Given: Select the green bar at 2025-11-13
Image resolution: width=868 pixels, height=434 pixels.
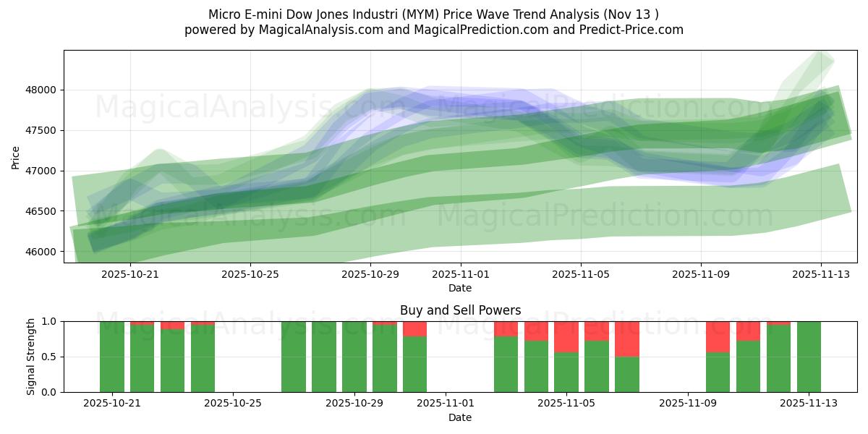Looking at the screenshot, I should point(809,354).
